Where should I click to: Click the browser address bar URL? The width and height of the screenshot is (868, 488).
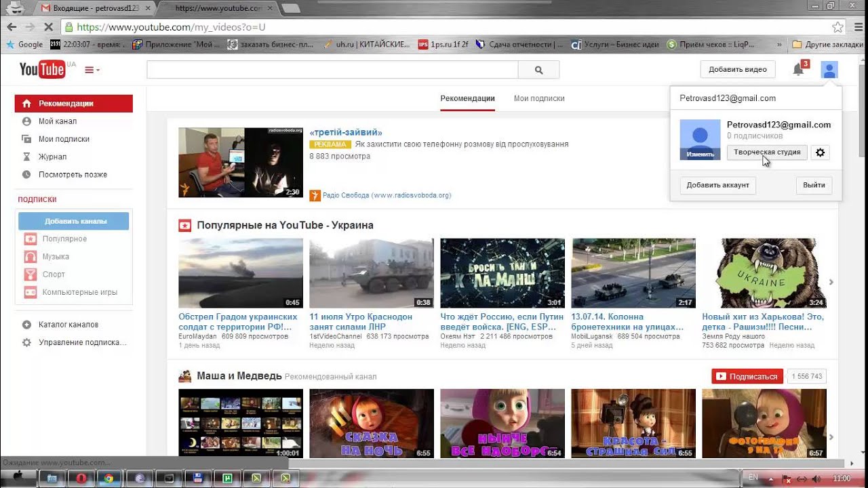tap(171, 27)
